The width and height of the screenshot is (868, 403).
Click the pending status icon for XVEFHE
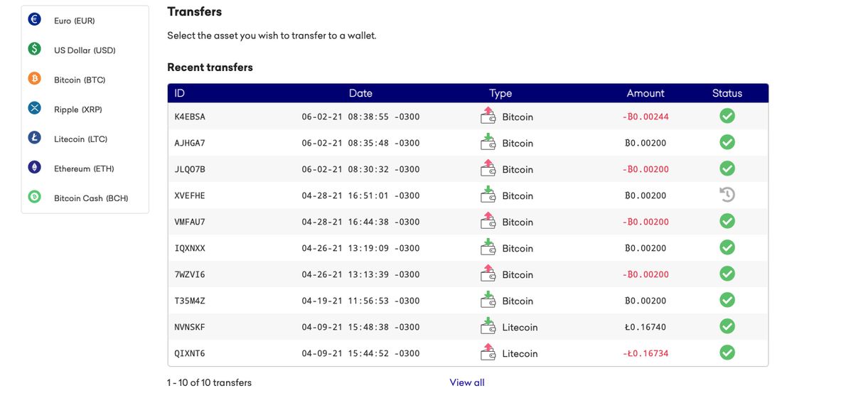727,195
